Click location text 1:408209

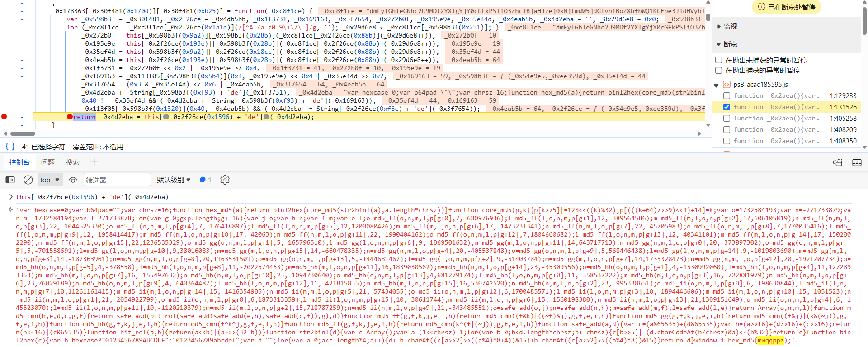(843, 130)
